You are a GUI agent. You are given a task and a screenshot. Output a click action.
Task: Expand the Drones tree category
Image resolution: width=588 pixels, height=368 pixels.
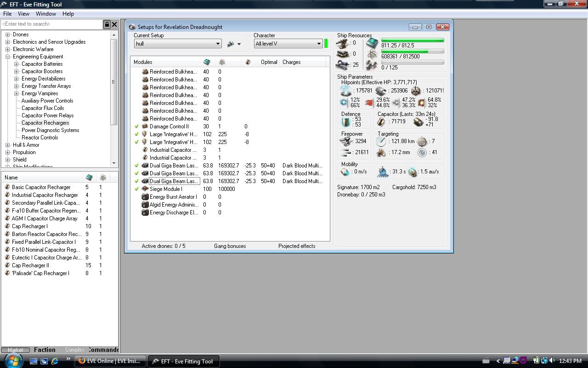click(x=8, y=34)
